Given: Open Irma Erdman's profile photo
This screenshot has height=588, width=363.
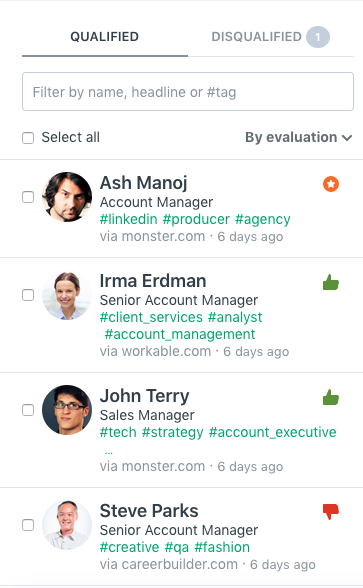Looking at the screenshot, I should tap(67, 296).
